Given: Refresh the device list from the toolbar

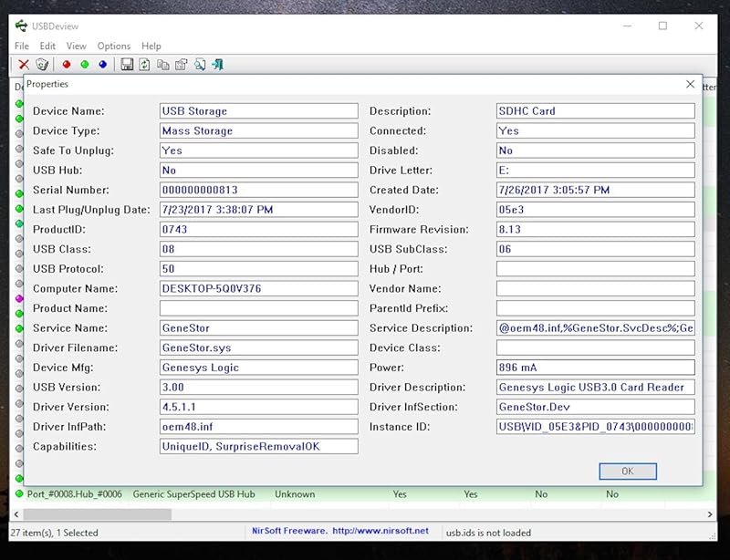Looking at the screenshot, I should pyautogui.click(x=145, y=64).
